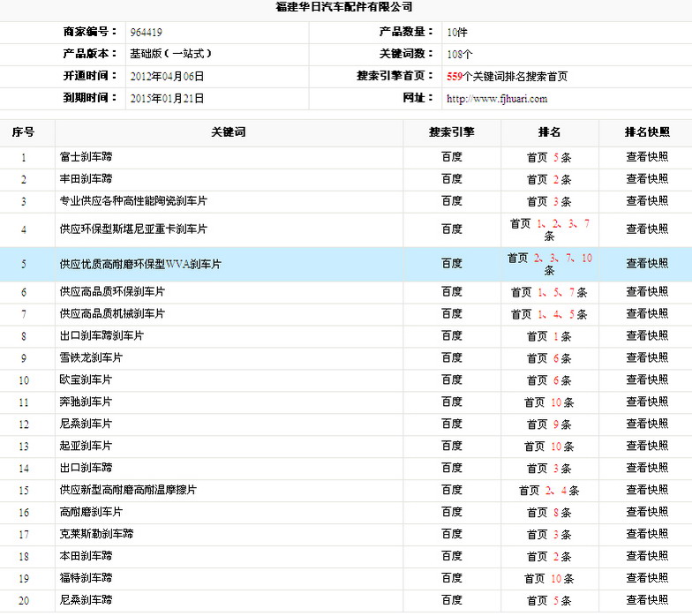The image size is (692, 616).
Task: Select keyword 供应环保型斯堪尼亚重卡刹车片
Action: pyautogui.click(x=133, y=229)
